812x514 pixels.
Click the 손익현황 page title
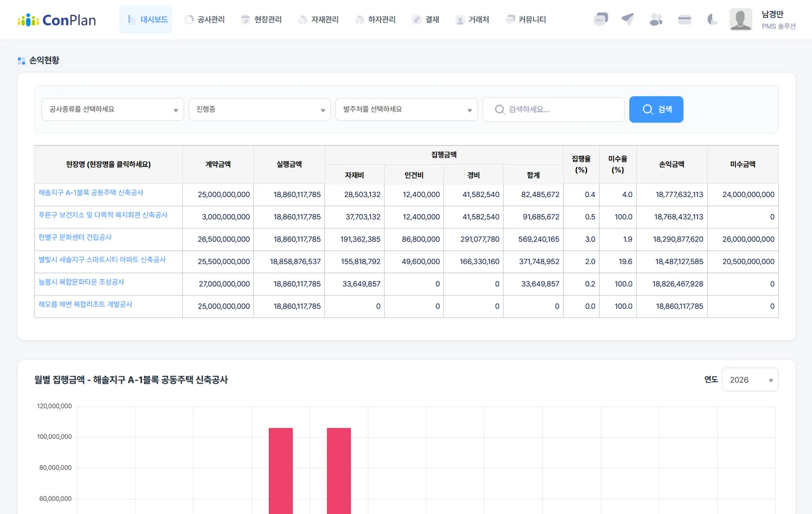[x=44, y=60]
